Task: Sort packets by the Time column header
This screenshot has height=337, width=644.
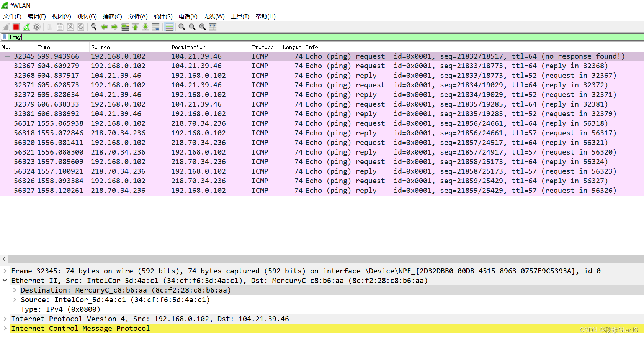Action: point(63,47)
